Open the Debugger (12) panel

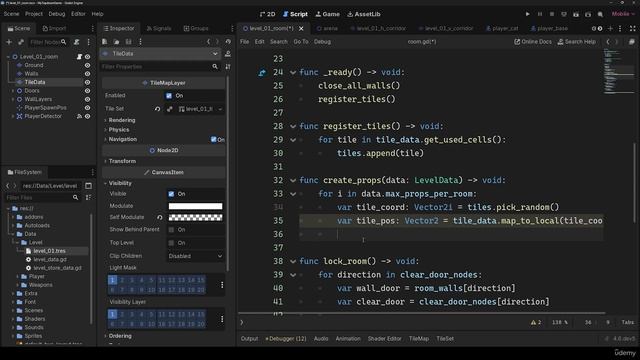point(286,339)
